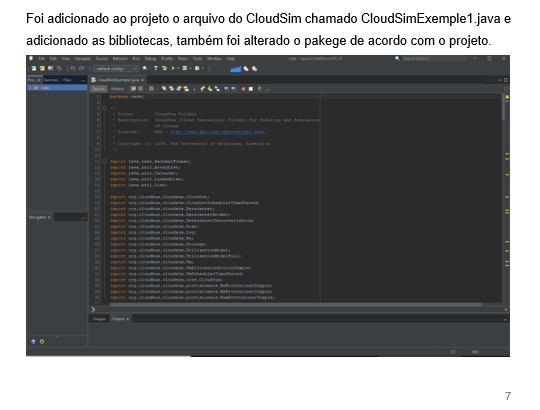Expand the rede project tree node
This screenshot has height=410, width=540.
point(30,88)
